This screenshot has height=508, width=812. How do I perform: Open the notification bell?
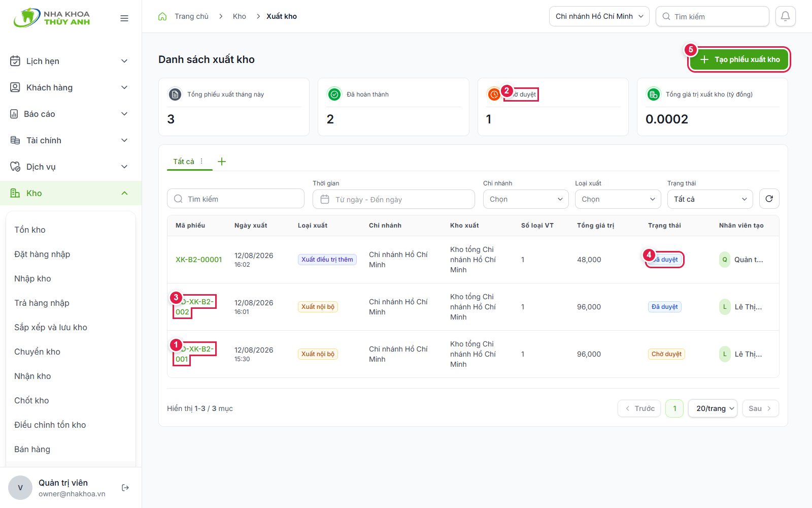coord(785,16)
